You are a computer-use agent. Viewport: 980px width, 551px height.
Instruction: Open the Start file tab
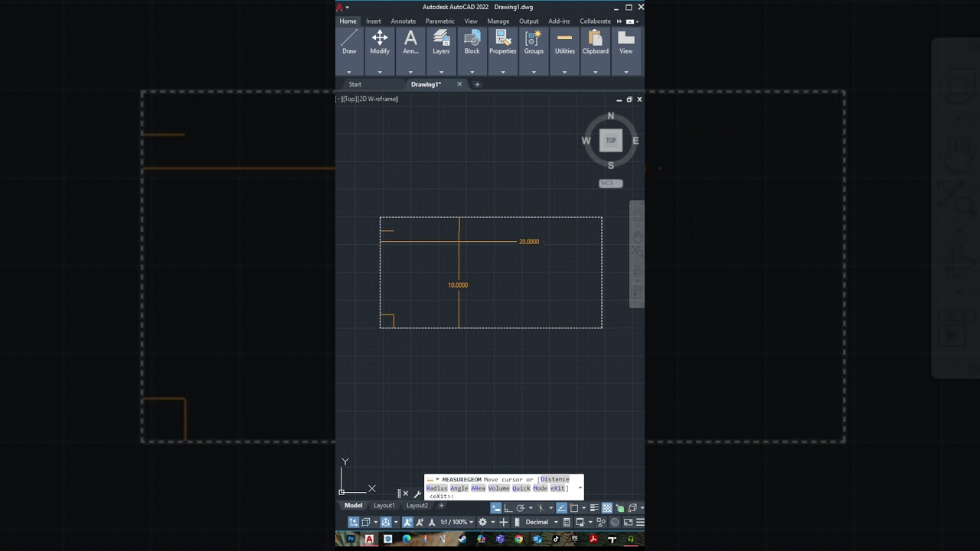355,84
